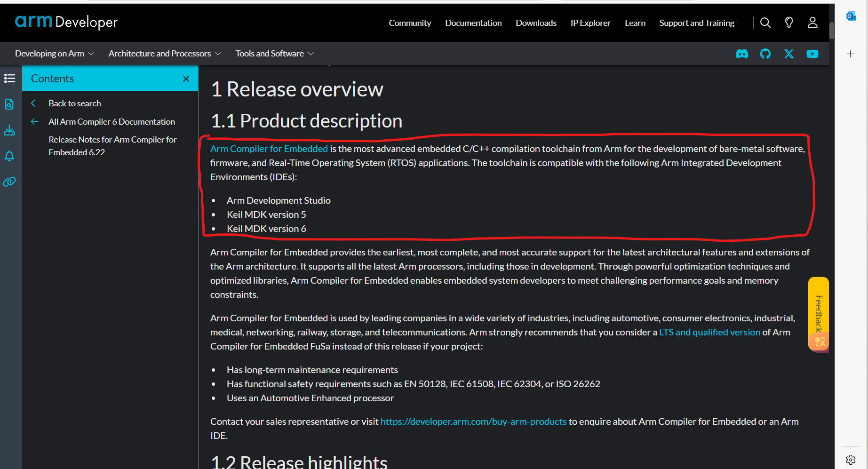
Task: Follow the Arm Compiler for Embedded link
Action: [x=269, y=149]
